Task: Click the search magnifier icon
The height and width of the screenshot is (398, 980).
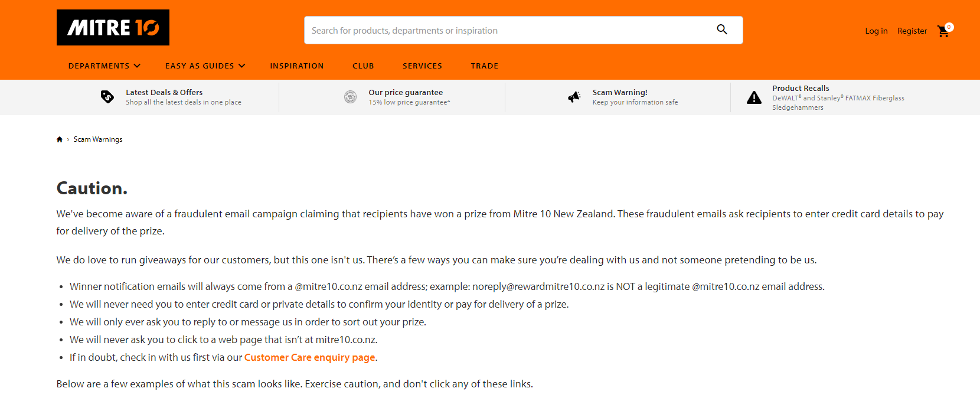Action: pyautogui.click(x=722, y=30)
